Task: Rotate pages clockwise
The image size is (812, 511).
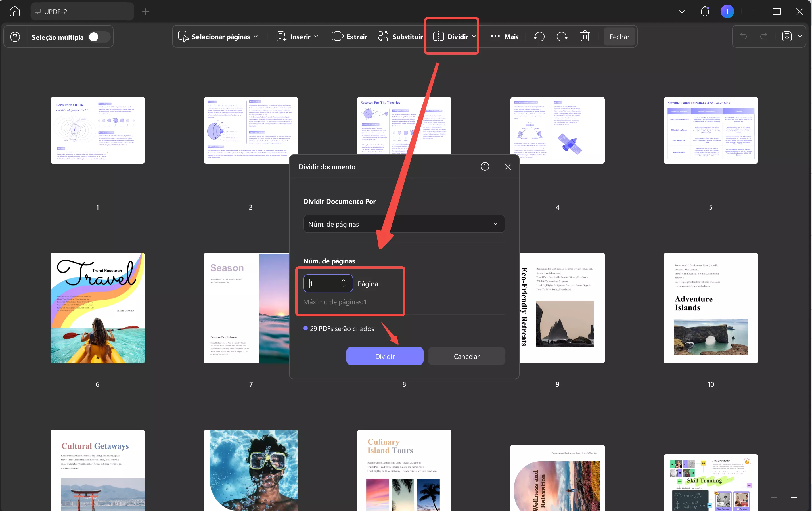Action: pos(562,36)
